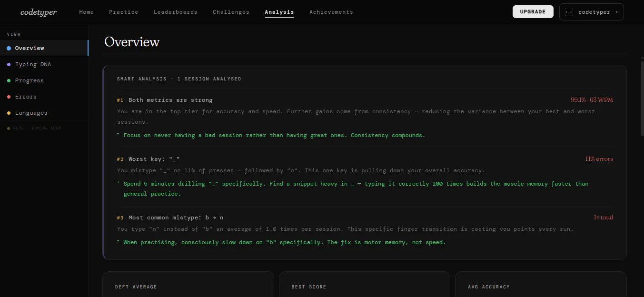Open the Leaderboards page
Screen dimensions: 644x297
click(175, 12)
